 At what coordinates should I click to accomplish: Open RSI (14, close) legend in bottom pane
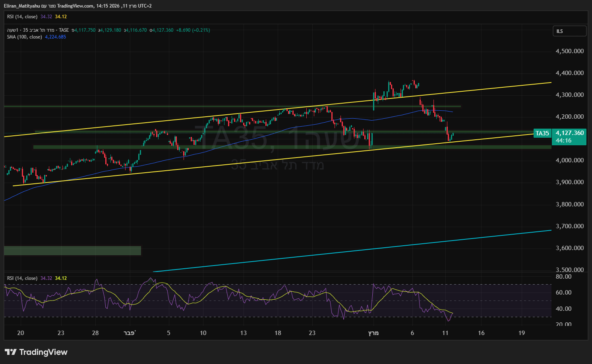[x=22, y=278]
